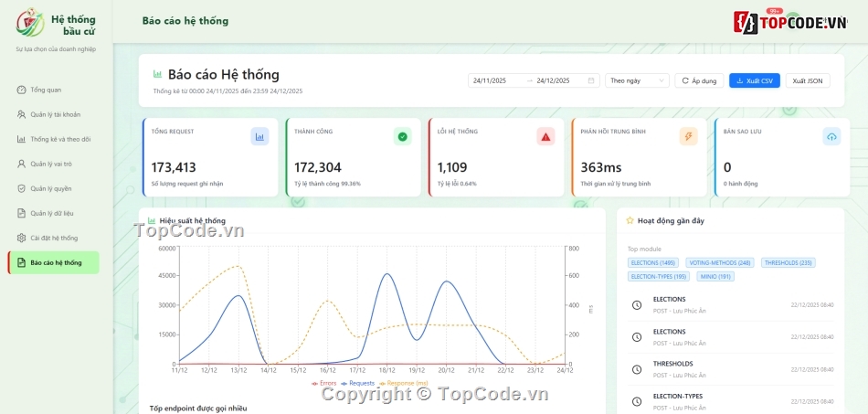
Task: Open Thống kê và theo dõi page
Action: click(53, 140)
